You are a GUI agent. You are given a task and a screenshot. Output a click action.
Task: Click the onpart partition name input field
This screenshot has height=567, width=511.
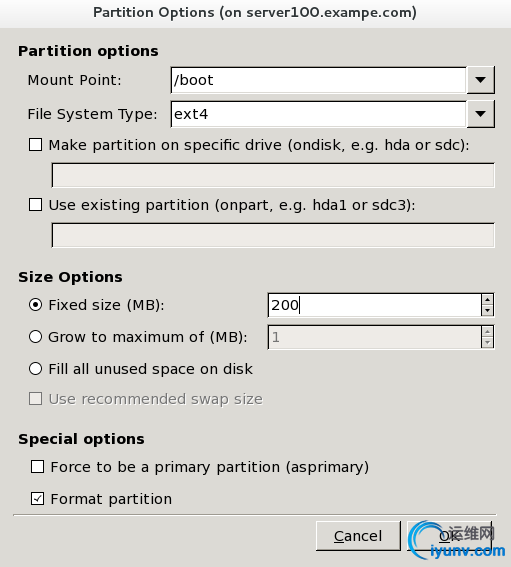[x=273, y=235]
